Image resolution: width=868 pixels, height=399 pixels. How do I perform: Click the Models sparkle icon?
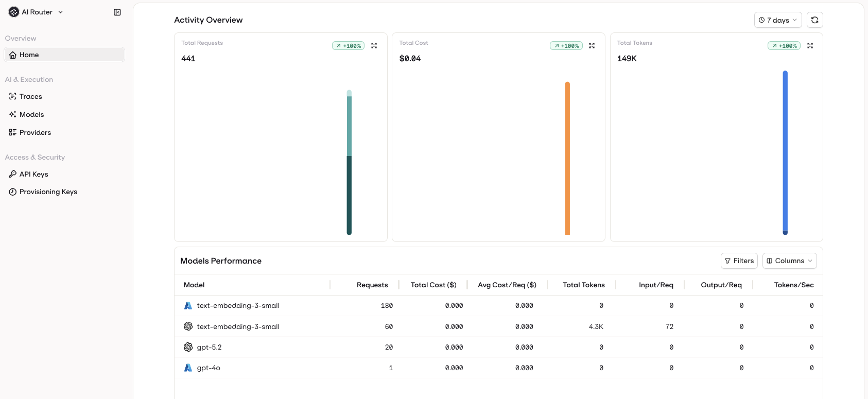pos(13,114)
